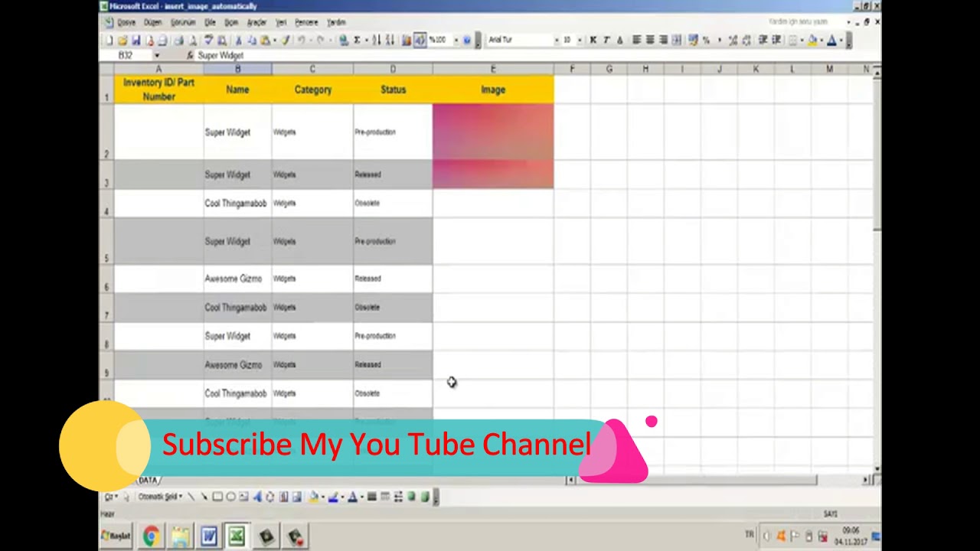Image resolution: width=980 pixels, height=551 pixels.
Task: Open the Yardım menu
Action: pyautogui.click(x=336, y=22)
